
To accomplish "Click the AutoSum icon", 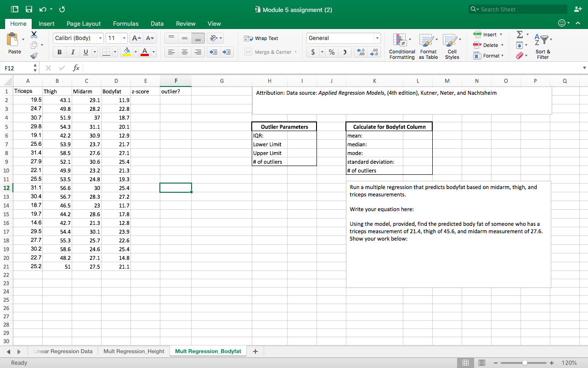I will tap(520, 34).
